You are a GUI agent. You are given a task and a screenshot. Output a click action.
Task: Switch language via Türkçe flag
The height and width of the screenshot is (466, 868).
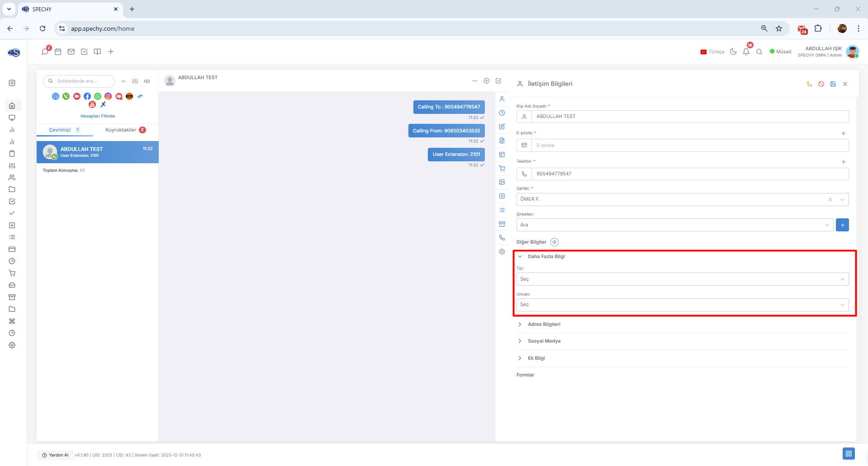pyautogui.click(x=712, y=52)
